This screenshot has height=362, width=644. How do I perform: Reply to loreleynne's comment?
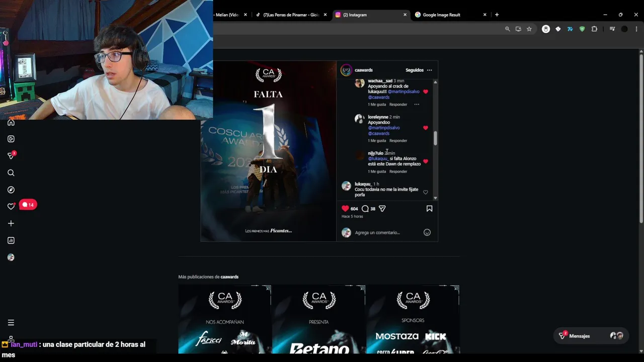click(398, 141)
